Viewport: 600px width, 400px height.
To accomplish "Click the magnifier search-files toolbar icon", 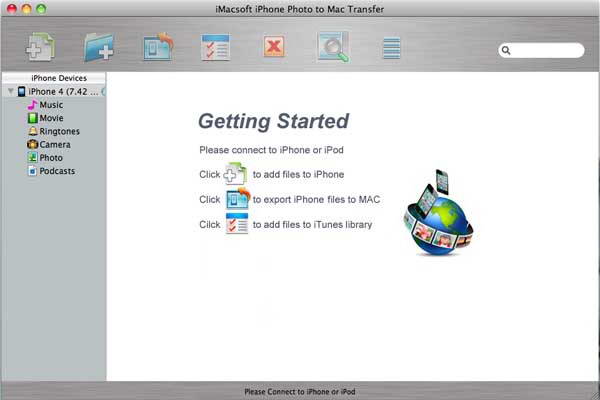I will coord(333,47).
